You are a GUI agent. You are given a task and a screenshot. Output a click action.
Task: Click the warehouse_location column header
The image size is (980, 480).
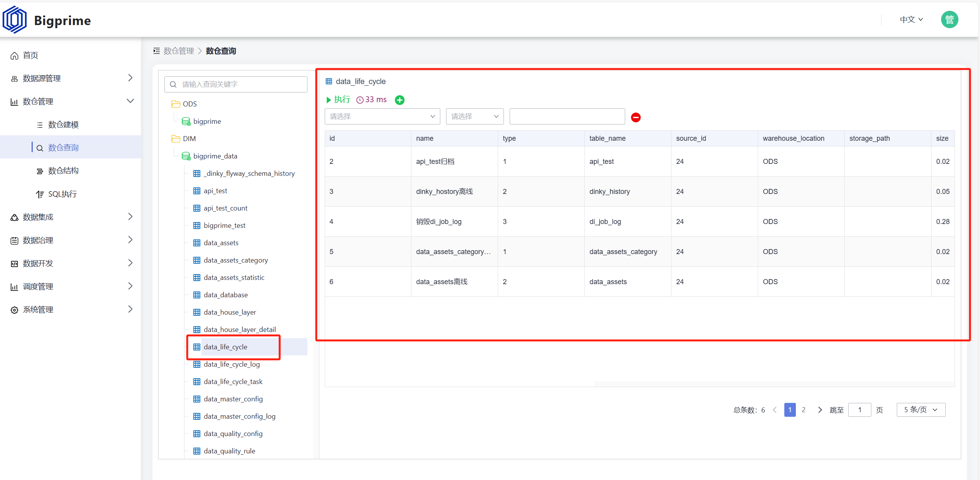click(801, 138)
